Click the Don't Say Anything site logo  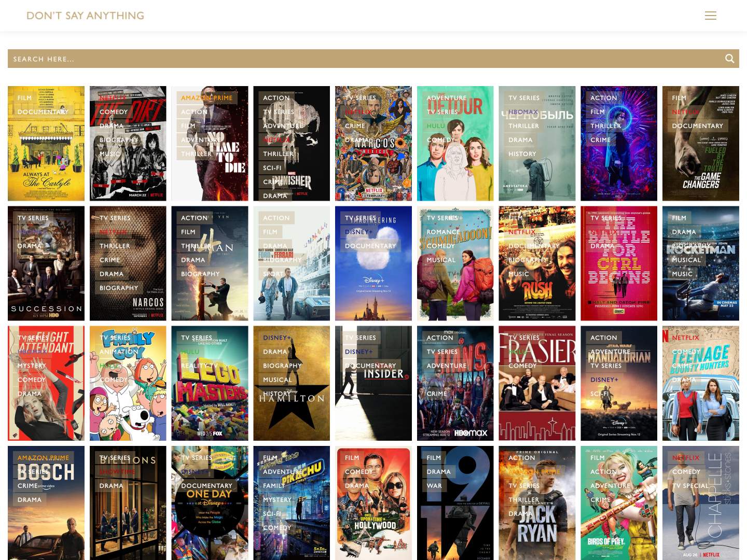coord(85,16)
